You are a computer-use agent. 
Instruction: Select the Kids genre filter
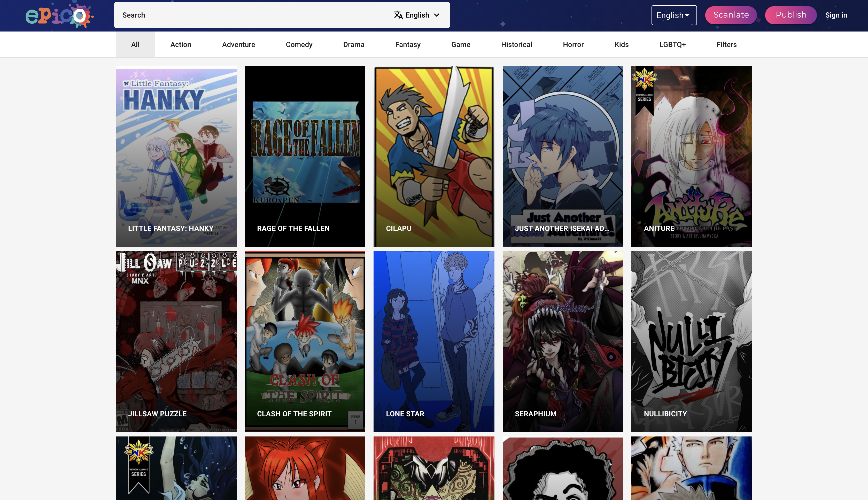[621, 44]
